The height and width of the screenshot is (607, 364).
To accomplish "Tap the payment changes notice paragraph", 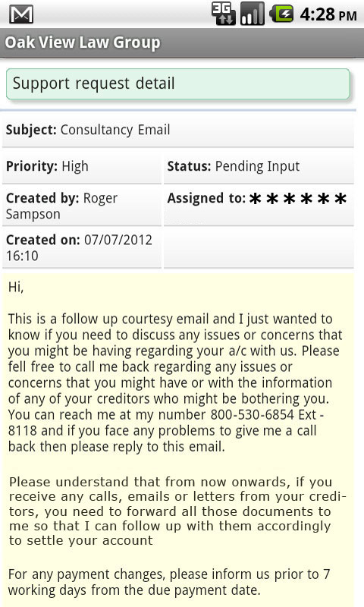I will click(169, 582).
